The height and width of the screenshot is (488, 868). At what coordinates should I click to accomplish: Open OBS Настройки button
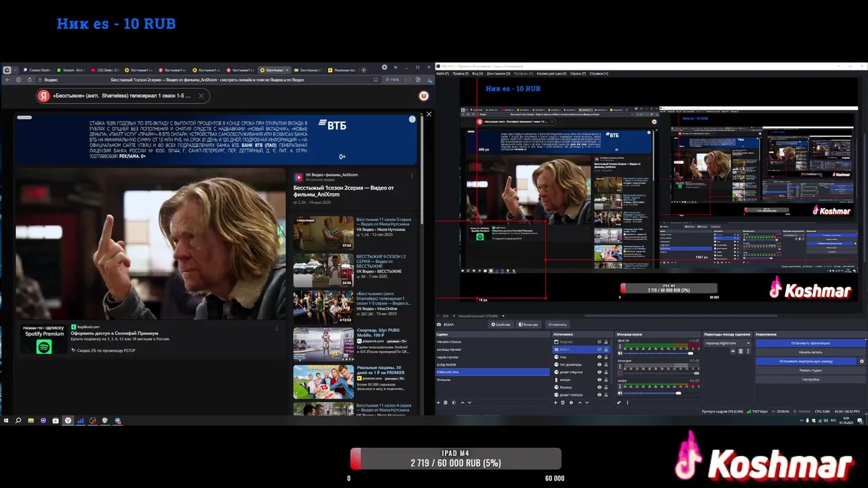[810, 380]
